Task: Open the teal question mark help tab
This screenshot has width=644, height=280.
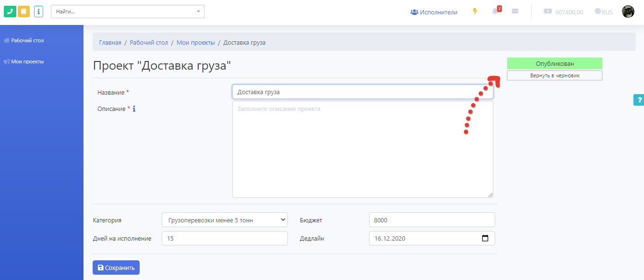Action: coord(638,100)
